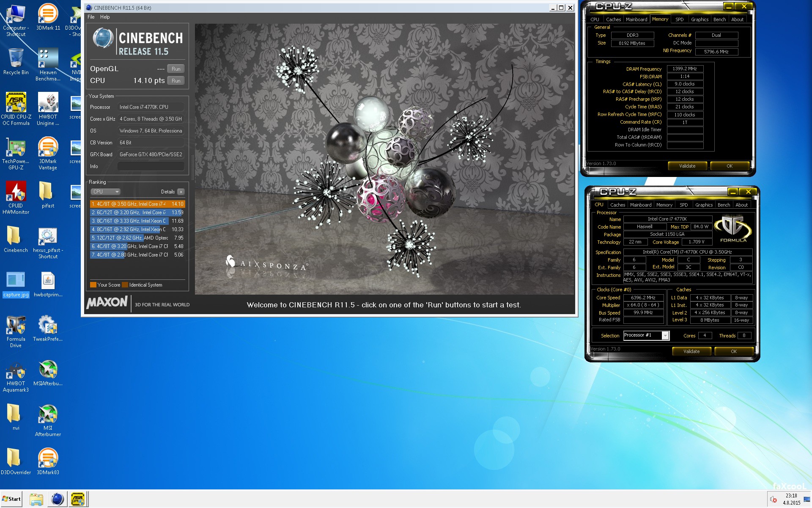Screen dimensions: 812x508
Task: Open MSIAfterburner desktop icon
Action: pos(48,373)
